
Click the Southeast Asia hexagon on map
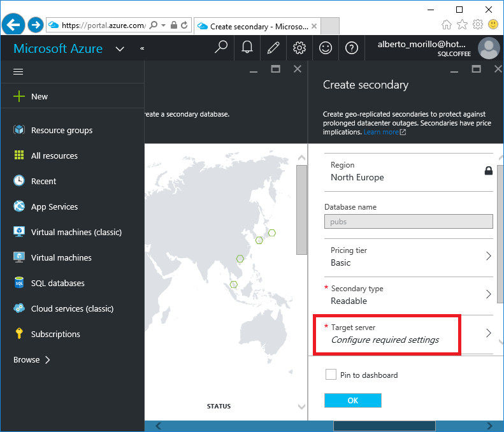tap(234, 284)
